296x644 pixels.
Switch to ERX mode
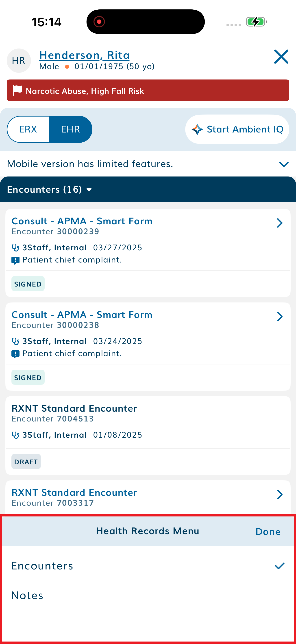28,129
